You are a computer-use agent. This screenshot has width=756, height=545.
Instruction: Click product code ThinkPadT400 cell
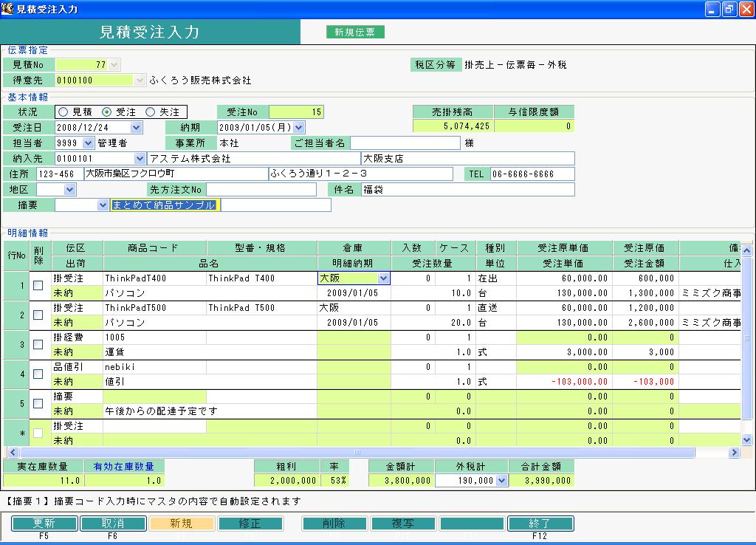(154, 278)
